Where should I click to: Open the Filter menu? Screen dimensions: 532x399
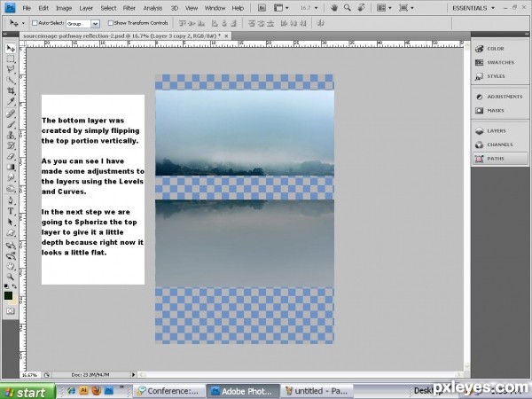pyautogui.click(x=129, y=8)
